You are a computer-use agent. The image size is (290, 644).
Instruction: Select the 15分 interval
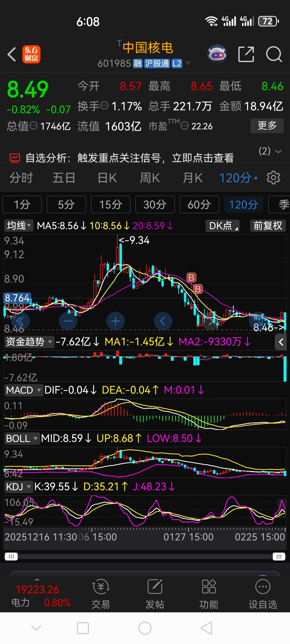click(x=111, y=204)
